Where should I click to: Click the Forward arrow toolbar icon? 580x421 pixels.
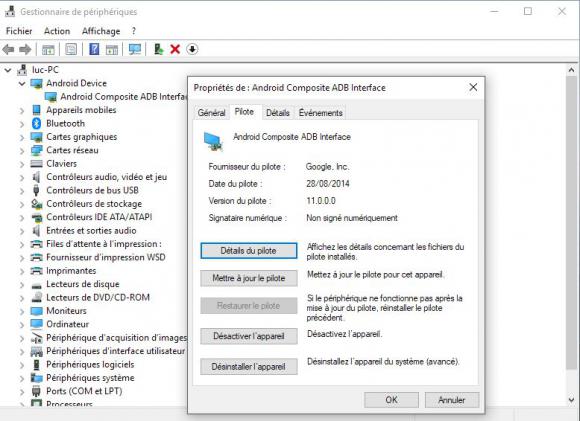coord(25,49)
